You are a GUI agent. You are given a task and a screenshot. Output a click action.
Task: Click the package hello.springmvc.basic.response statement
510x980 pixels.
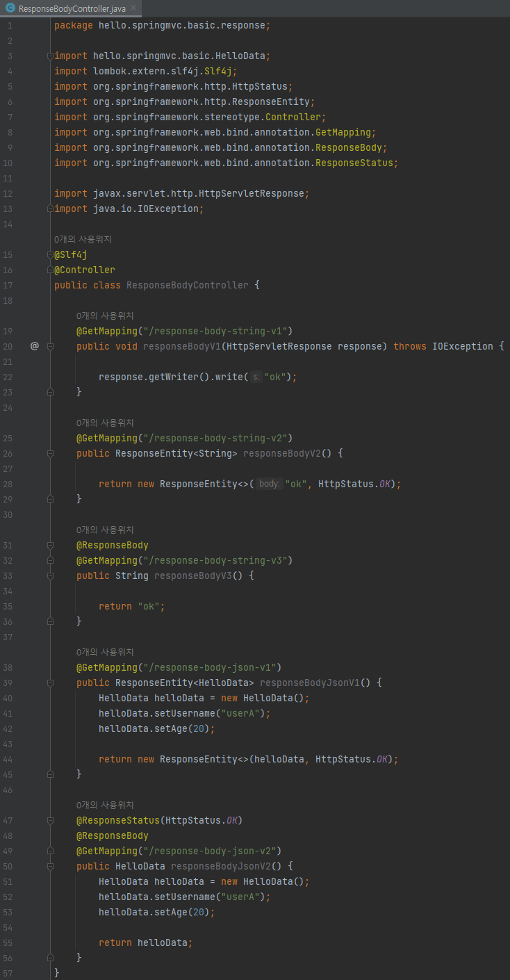(x=162, y=25)
